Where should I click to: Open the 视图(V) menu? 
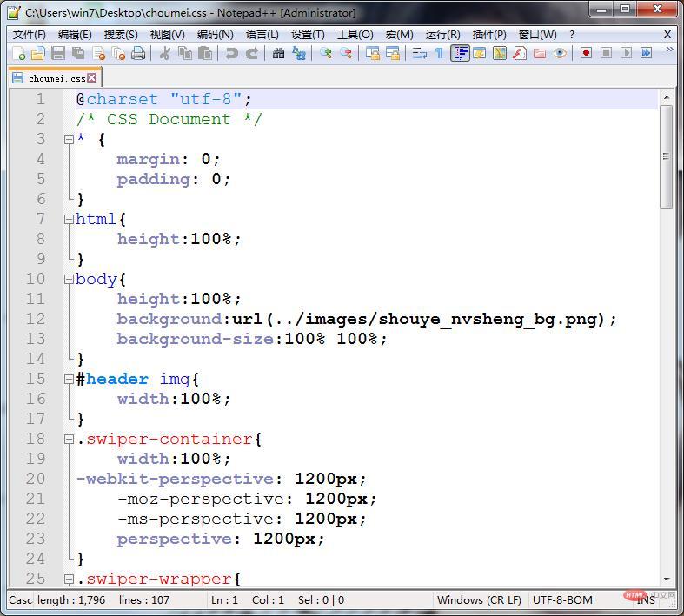click(168, 35)
